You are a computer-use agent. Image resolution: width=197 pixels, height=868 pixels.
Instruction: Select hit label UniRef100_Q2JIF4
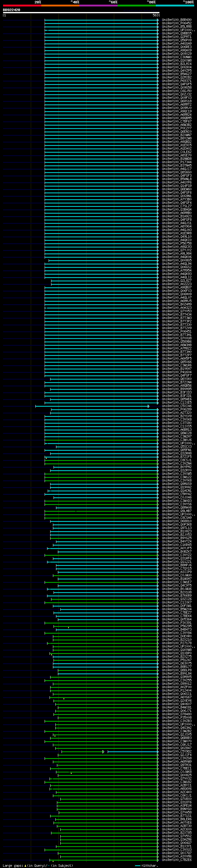pyautogui.click(x=177, y=754)
